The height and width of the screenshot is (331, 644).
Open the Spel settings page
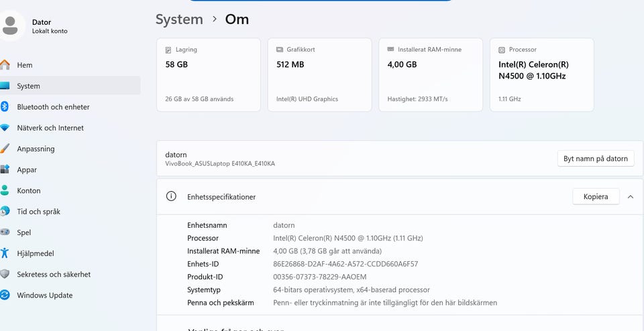24,233
